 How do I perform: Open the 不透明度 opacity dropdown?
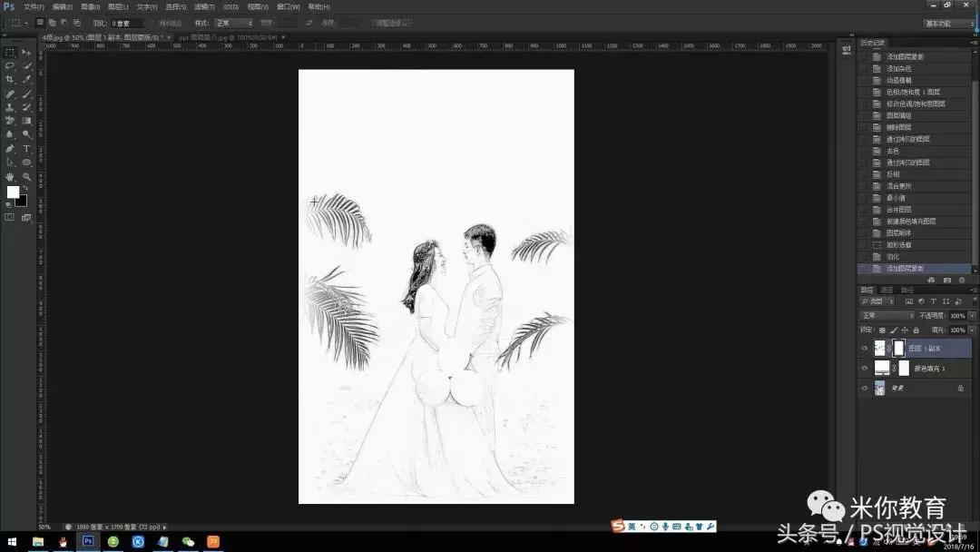(x=971, y=315)
